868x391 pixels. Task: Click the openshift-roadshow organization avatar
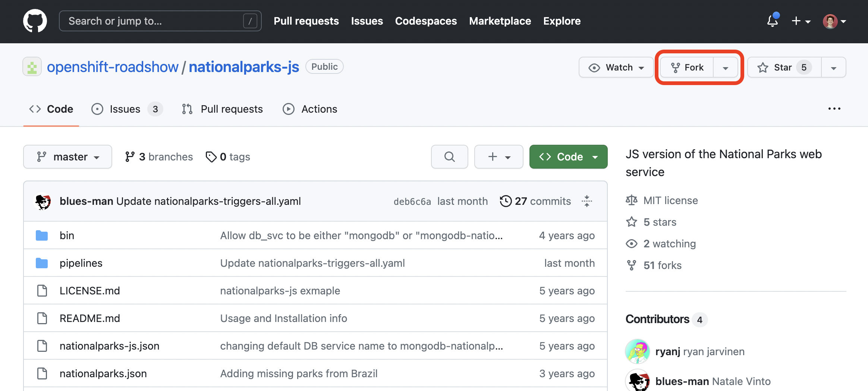pyautogui.click(x=32, y=67)
